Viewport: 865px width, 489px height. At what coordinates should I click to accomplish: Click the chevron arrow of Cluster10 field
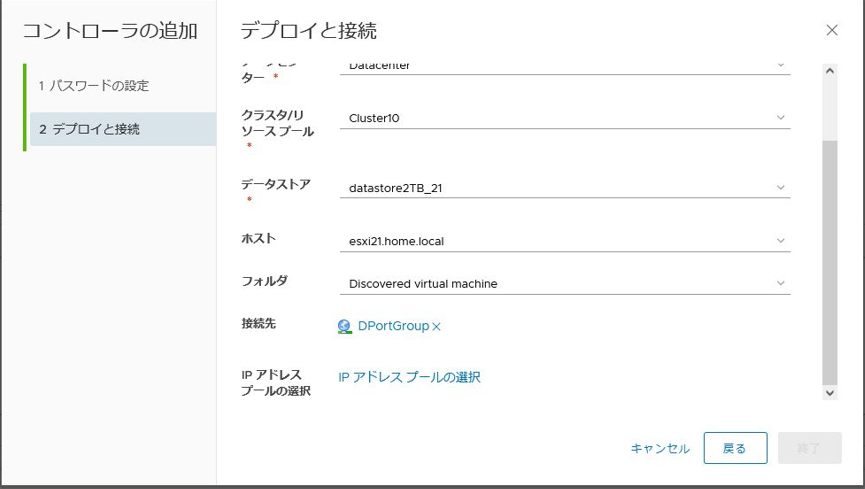781,118
